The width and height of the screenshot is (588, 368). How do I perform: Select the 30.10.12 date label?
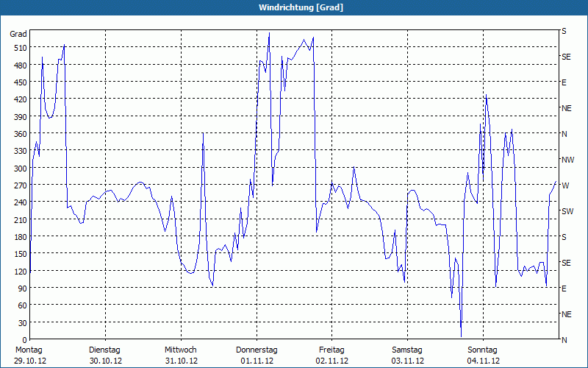tap(106, 361)
